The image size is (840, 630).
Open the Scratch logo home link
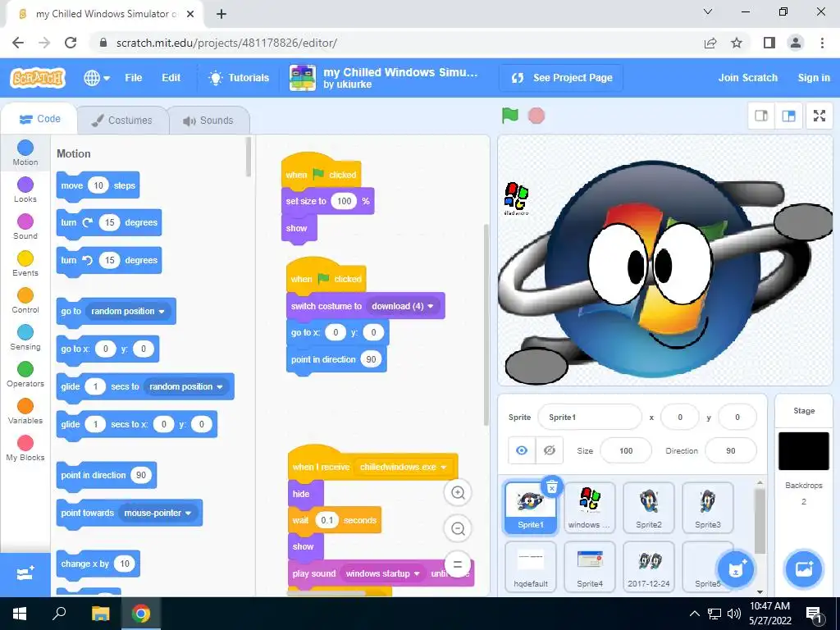tap(38, 78)
